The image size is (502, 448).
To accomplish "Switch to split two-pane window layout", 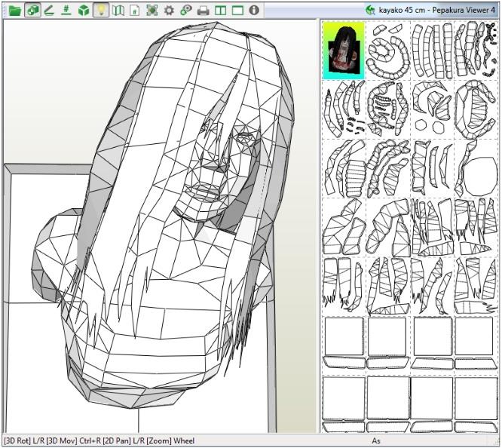I will (220, 11).
